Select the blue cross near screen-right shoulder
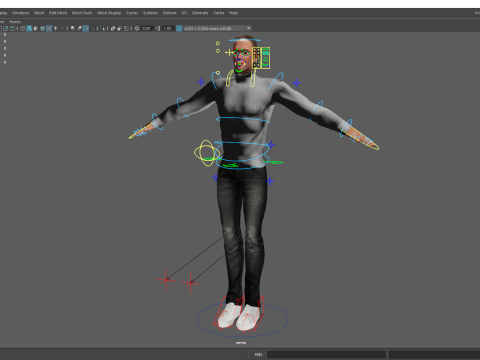The width and height of the screenshot is (480, 360). click(296, 83)
